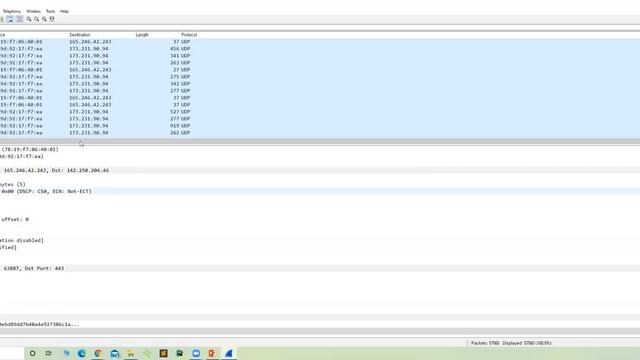Viewport: 640px width, 360px height.
Task: Select the line with Dst: 142.250.206.46
Action: pos(320,170)
